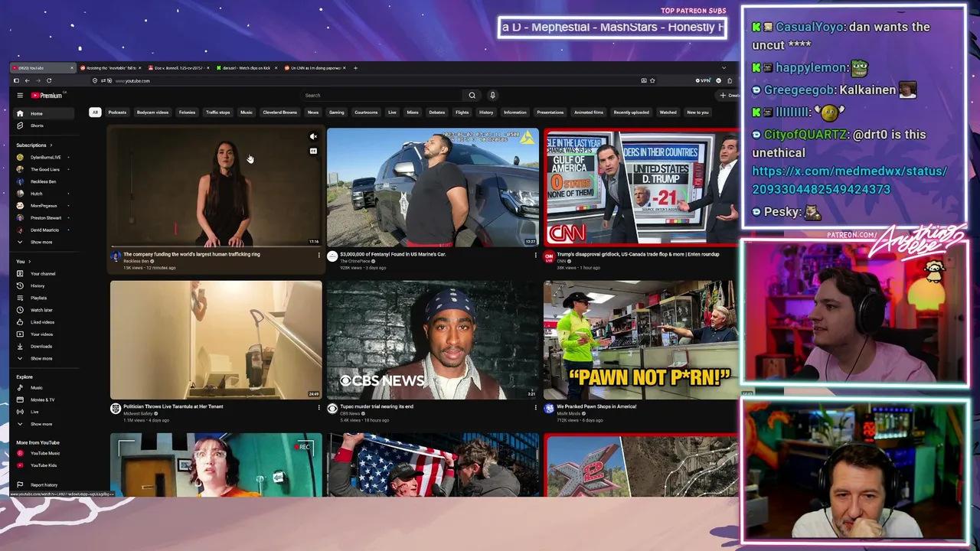Open the browser tab list dropdown arrow

pyautogui.click(x=724, y=68)
